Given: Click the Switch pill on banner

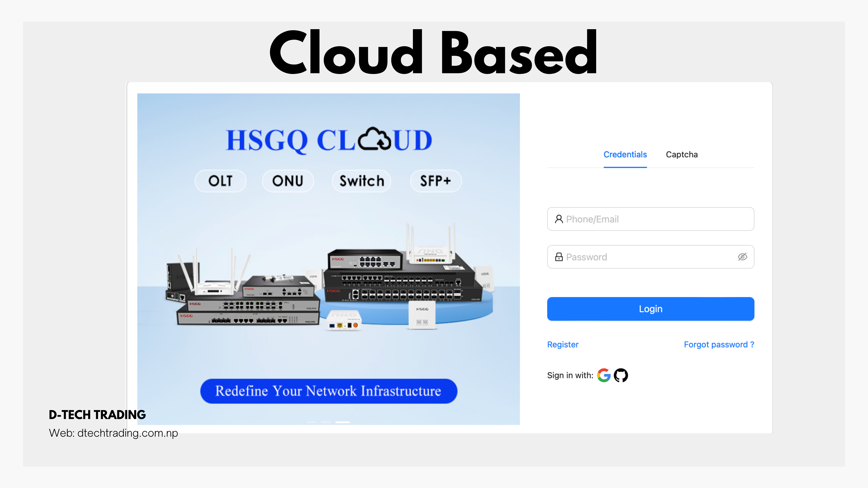Looking at the screenshot, I should point(362,181).
